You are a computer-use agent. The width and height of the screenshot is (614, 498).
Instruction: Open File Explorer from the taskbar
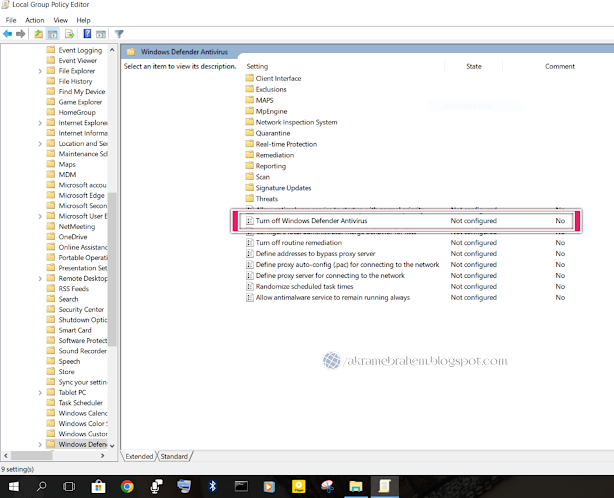pyautogui.click(x=356, y=487)
